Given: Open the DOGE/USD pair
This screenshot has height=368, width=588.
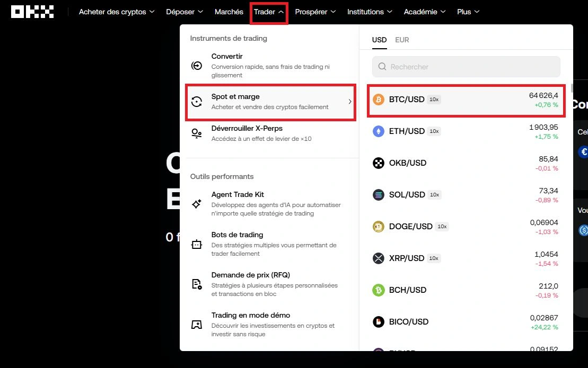Looking at the screenshot, I should click(466, 227).
